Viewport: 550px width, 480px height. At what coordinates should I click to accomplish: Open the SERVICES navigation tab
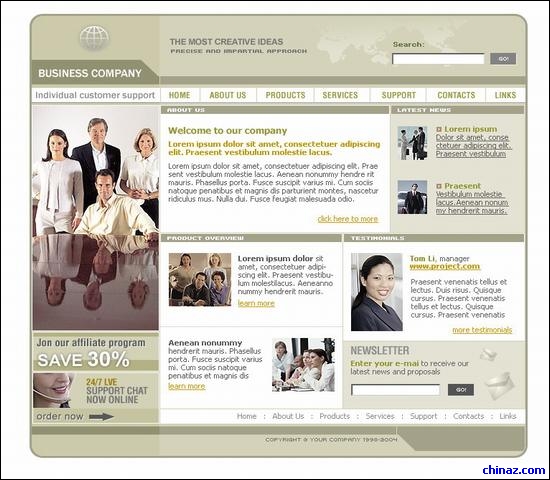(340, 95)
